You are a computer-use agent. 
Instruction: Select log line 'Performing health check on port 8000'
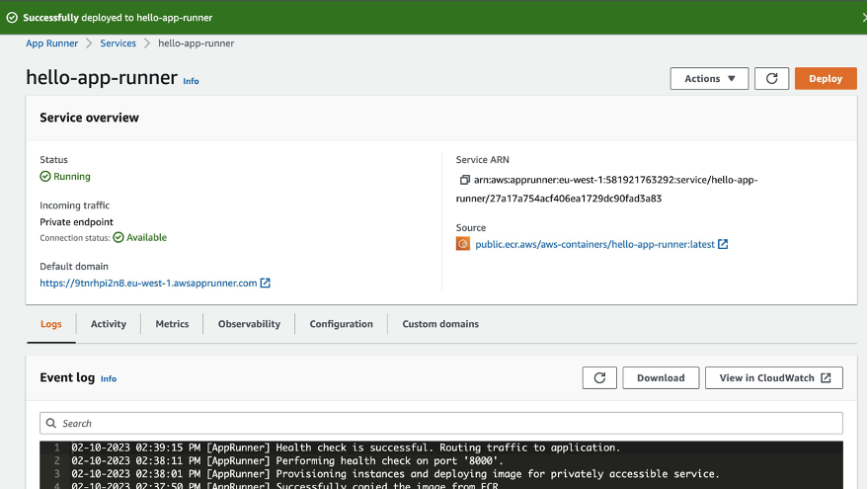click(x=288, y=460)
